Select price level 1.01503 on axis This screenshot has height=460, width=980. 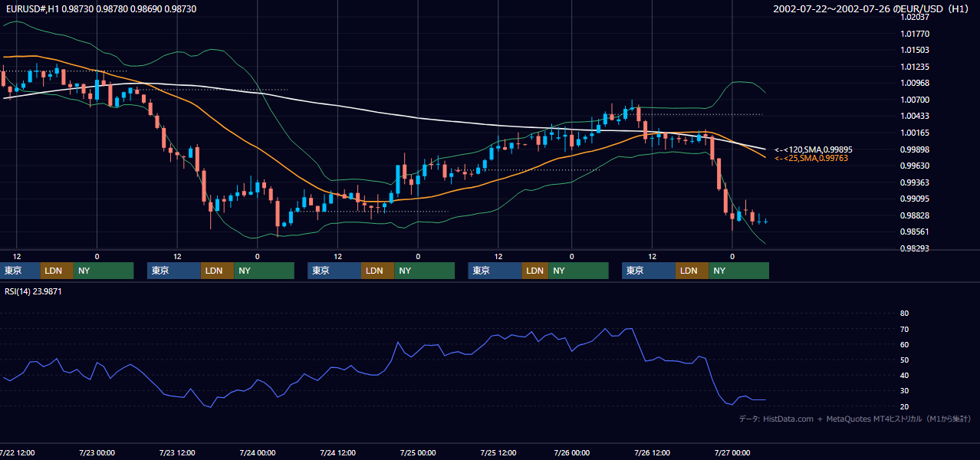click(915, 50)
